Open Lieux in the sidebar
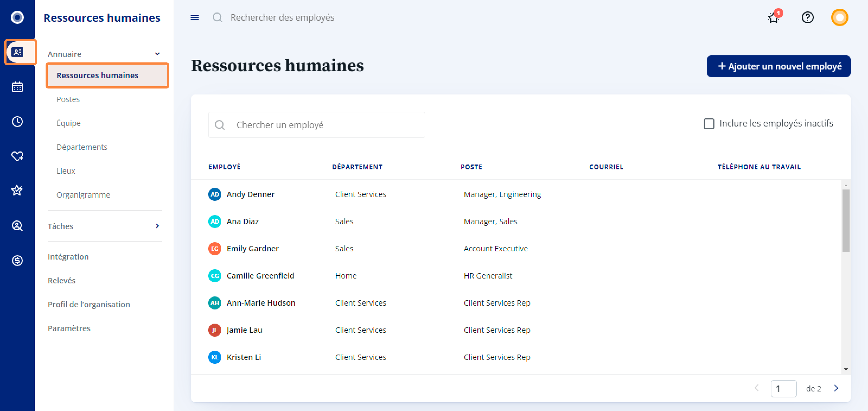Screen dimensions: 868x411 66,171
